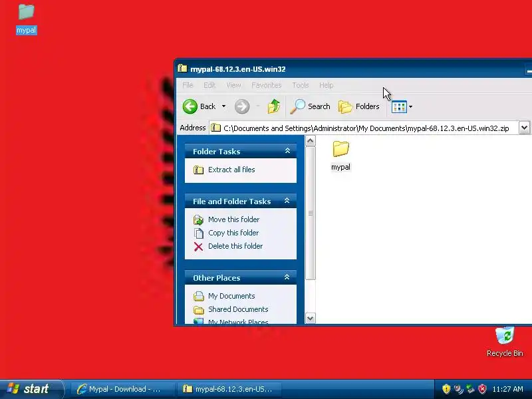Click the Shared Documents folder icon
This screenshot has width=532, height=399.
click(x=198, y=310)
